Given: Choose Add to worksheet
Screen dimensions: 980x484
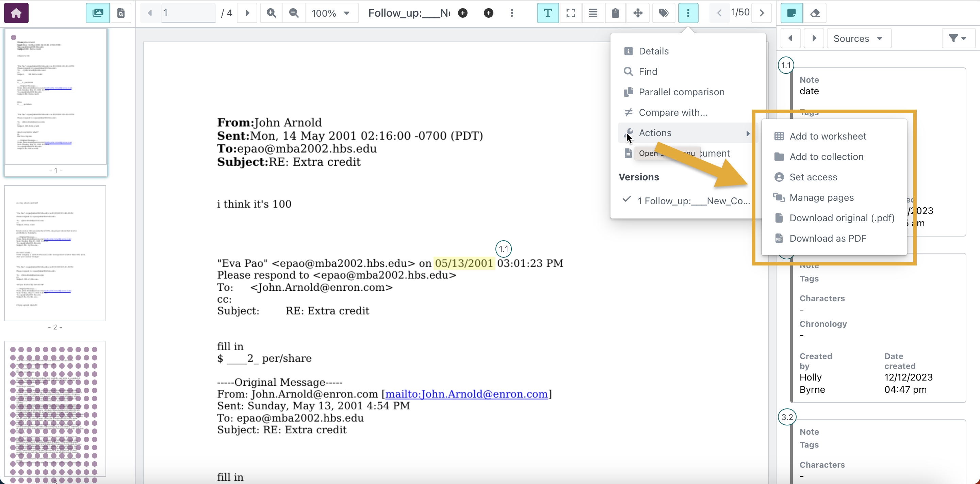Looking at the screenshot, I should click(834, 136).
